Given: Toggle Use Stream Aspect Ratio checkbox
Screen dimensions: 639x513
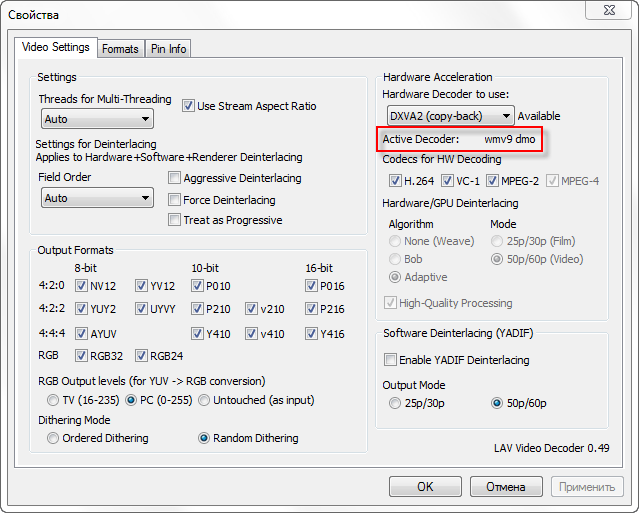Looking at the screenshot, I should point(189,106).
